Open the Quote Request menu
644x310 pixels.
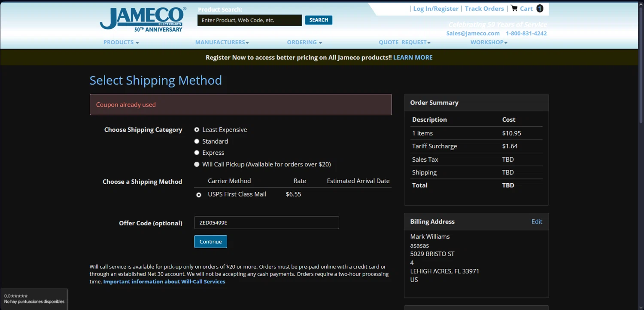[404, 42]
